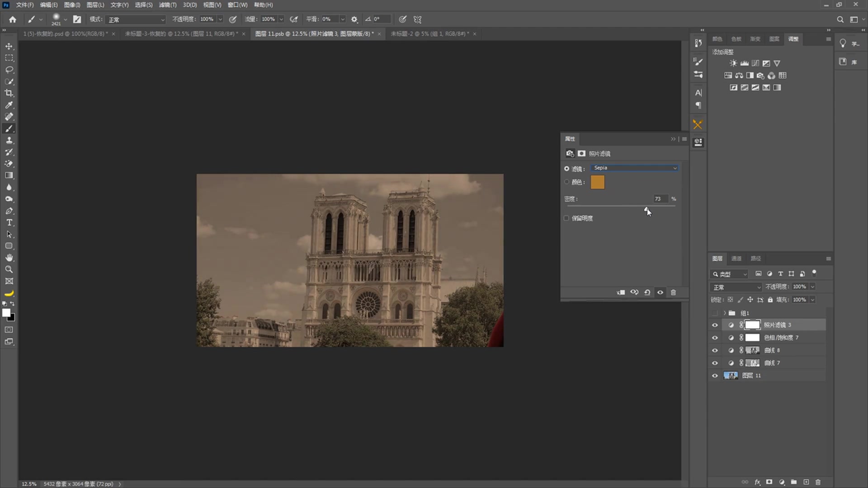
Task: Click the Density value field
Action: (x=660, y=199)
